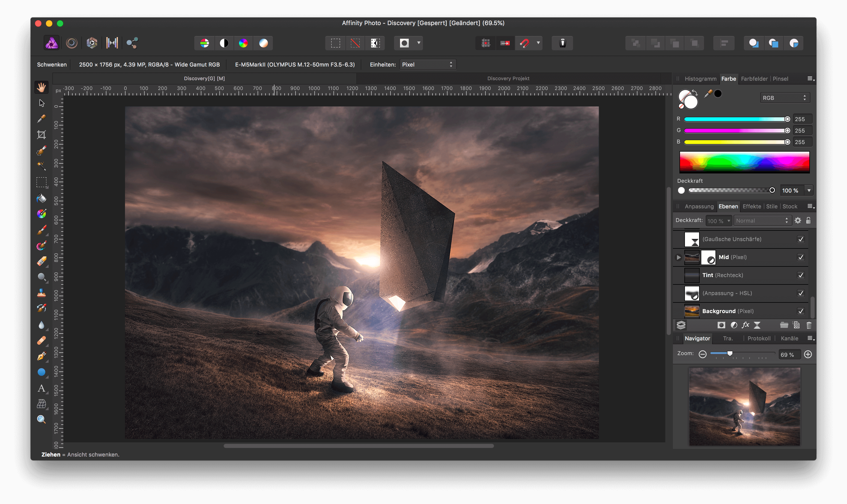This screenshot has width=847, height=504.
Task: Click the color spectrum bar
Action: tap(744, 162)
